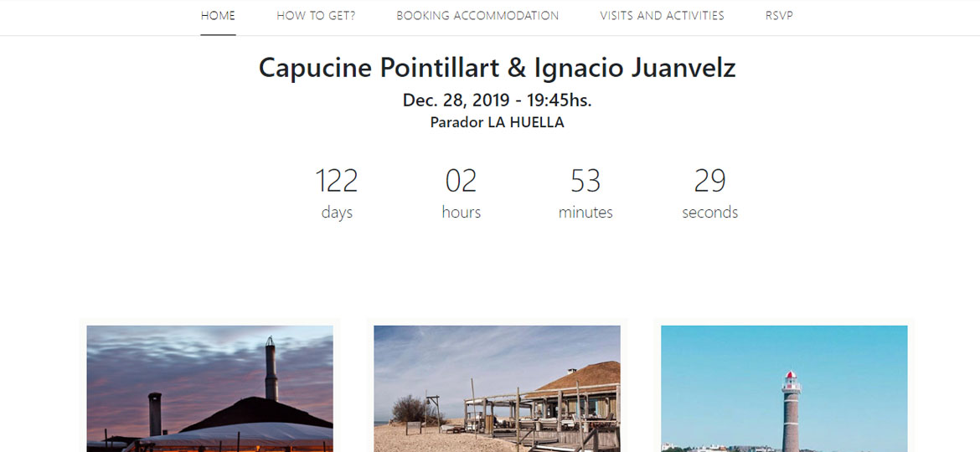Viewport: 980px width, 452px height.
Task: Click the 122 days countdown number
Action: [x=336, y=181]
